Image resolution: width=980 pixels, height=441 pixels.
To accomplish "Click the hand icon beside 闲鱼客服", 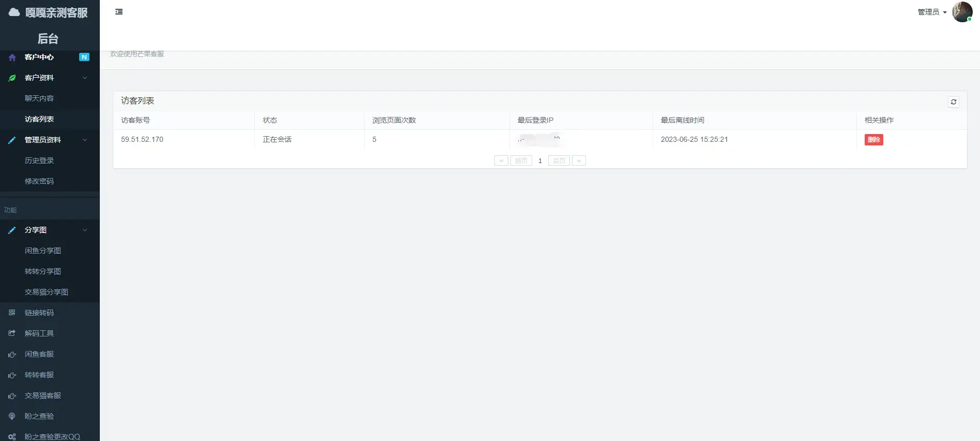I will pos(12,355).
